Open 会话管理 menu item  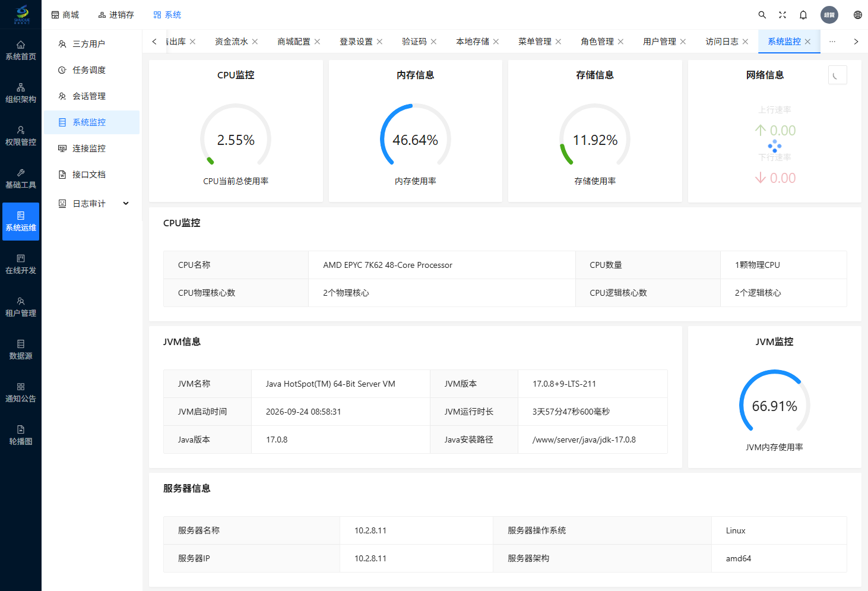[91, 96]
